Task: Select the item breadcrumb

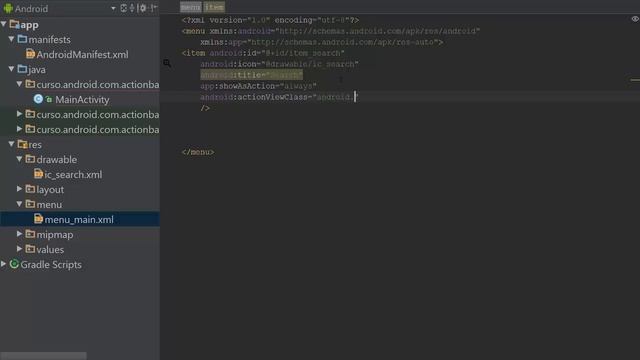Action: coord(214,7)
